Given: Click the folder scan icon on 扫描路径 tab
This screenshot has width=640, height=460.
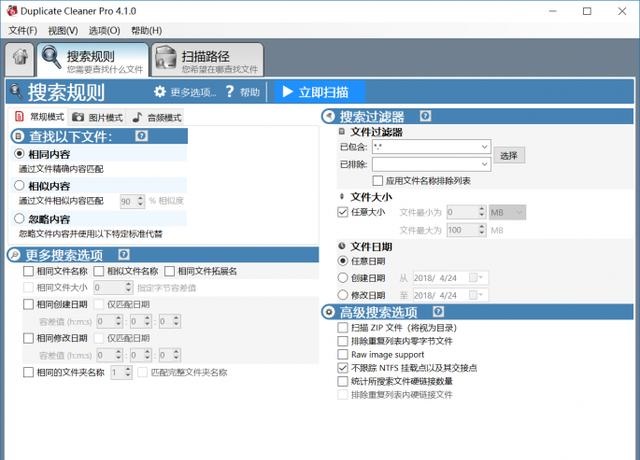Looking at the screenshot, I should [166, 58].
